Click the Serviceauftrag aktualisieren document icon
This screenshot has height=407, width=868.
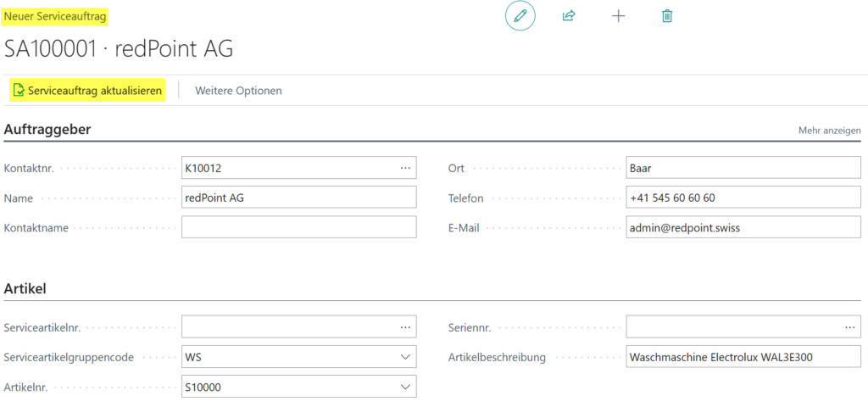(x=19, y=90)
